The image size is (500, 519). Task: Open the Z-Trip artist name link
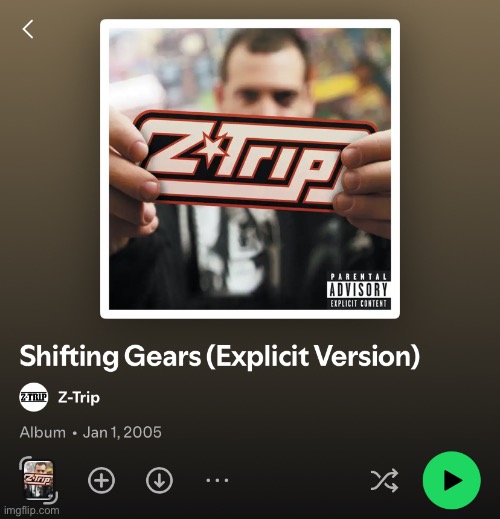tap(79, 397)
